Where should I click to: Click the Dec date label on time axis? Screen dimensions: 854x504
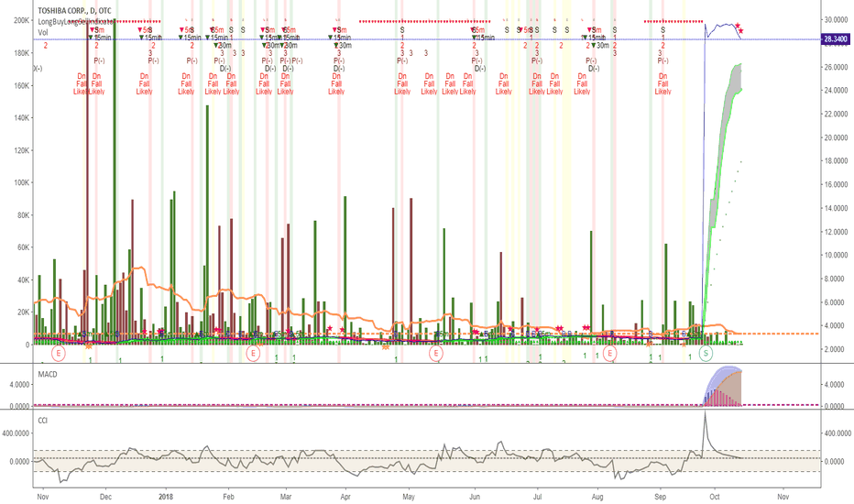click(105, 497)
